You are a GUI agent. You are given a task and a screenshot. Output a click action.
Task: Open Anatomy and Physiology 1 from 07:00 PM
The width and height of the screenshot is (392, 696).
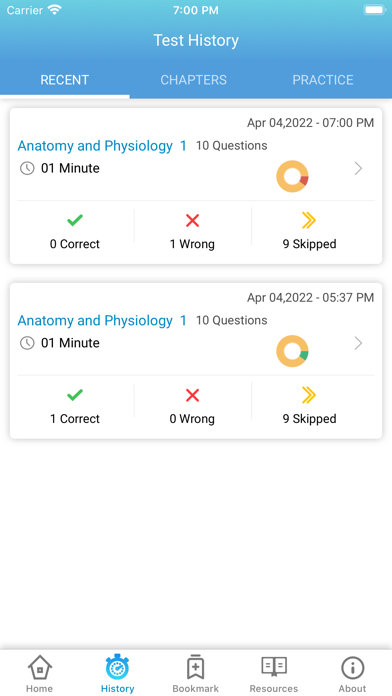(102, 146)
